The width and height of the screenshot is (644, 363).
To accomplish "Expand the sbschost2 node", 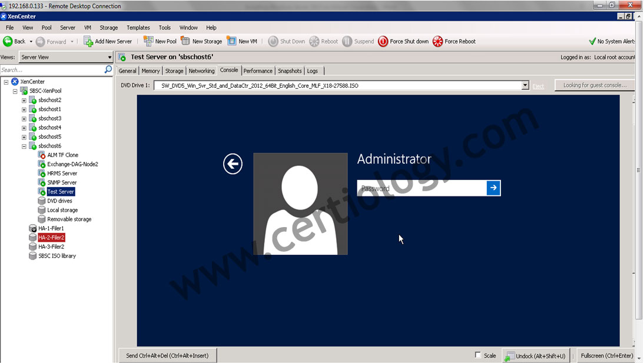I will tap(24, 100).
